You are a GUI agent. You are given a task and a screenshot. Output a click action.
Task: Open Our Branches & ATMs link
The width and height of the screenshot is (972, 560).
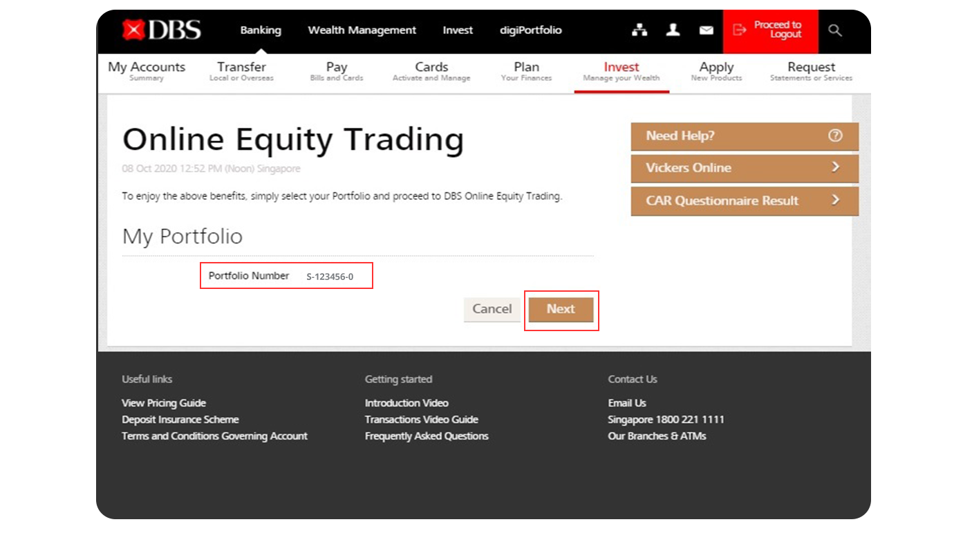657,436
